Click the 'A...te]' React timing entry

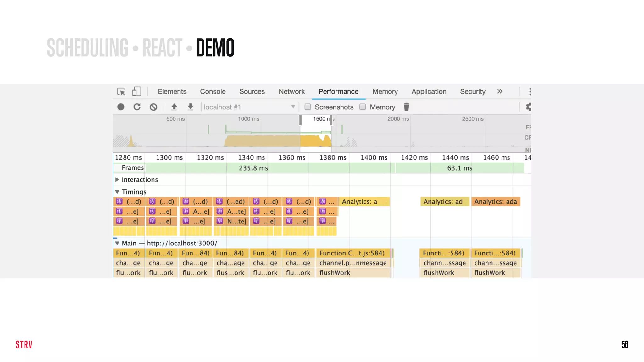pyautogui.click(x=231, y=211)
